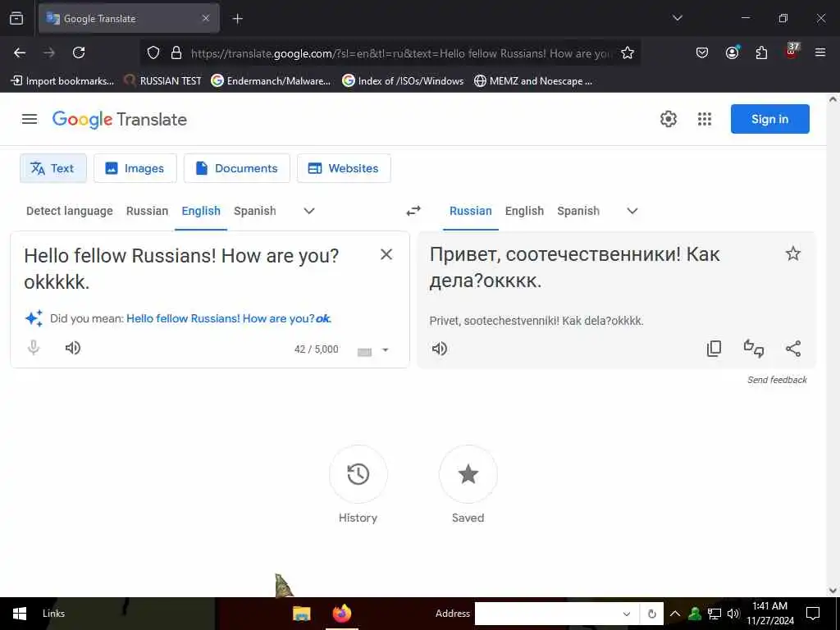Open Saved translations
The image size is (840, 630).
[468, 474]
